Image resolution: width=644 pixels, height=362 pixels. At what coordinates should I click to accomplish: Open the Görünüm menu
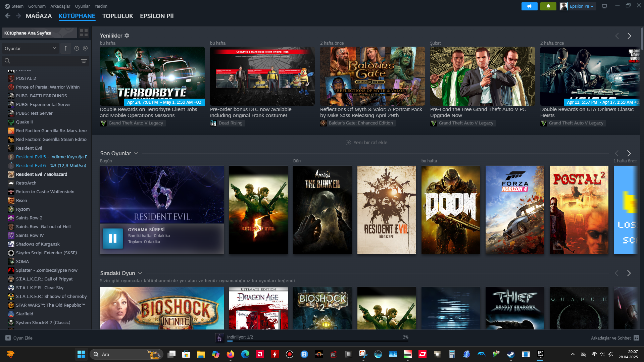coord(37,6)
